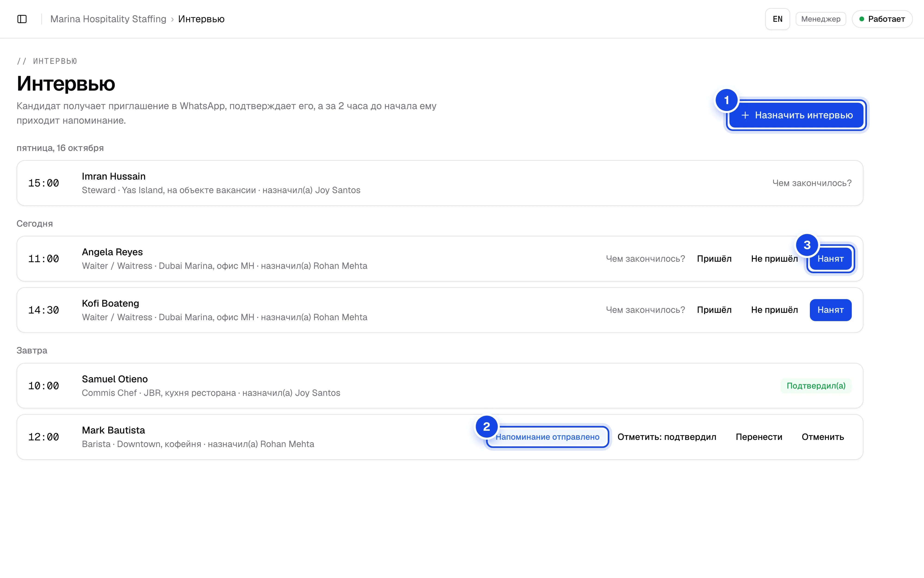The width and height of the screenshot is (924, 578).
Task: Open Samuel Otieno interview entry
Action: tap(440, 386)
